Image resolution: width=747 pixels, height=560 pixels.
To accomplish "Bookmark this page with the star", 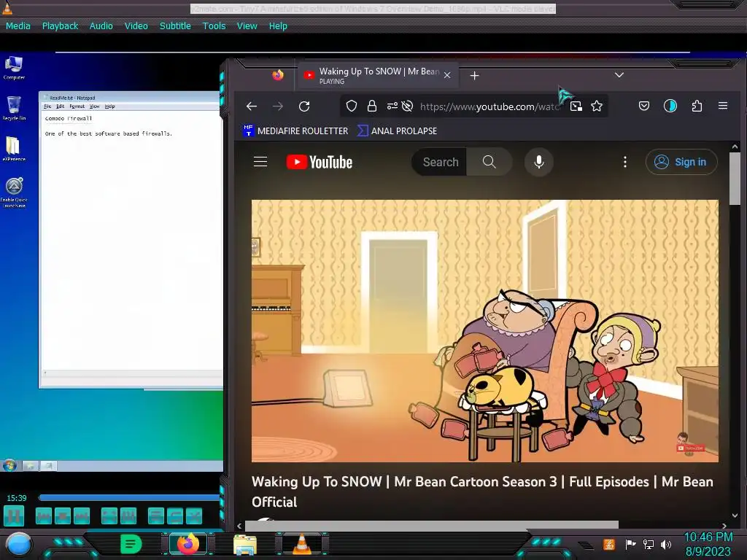I will click(597, 106).
